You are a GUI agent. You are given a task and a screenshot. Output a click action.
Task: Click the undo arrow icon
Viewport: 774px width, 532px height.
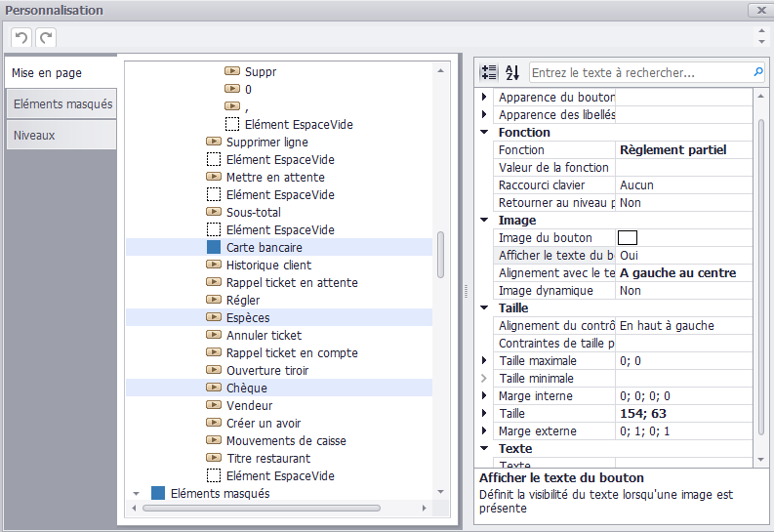[x=21, y=37]
